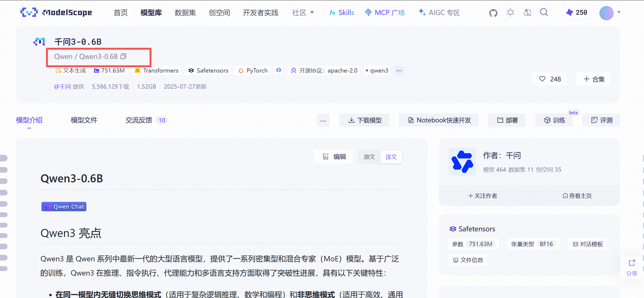Click the 下载模型 download button
This screenshot has height=298, width=644.
365,120
